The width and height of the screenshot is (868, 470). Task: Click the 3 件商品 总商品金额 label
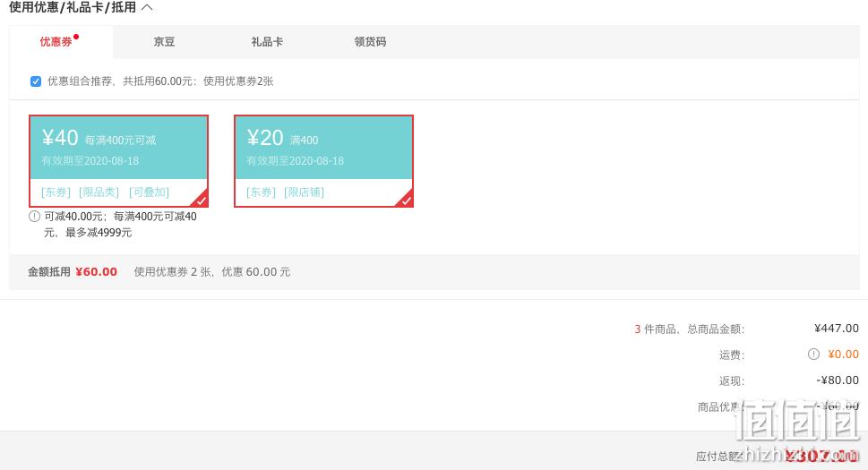coord(690,329)
